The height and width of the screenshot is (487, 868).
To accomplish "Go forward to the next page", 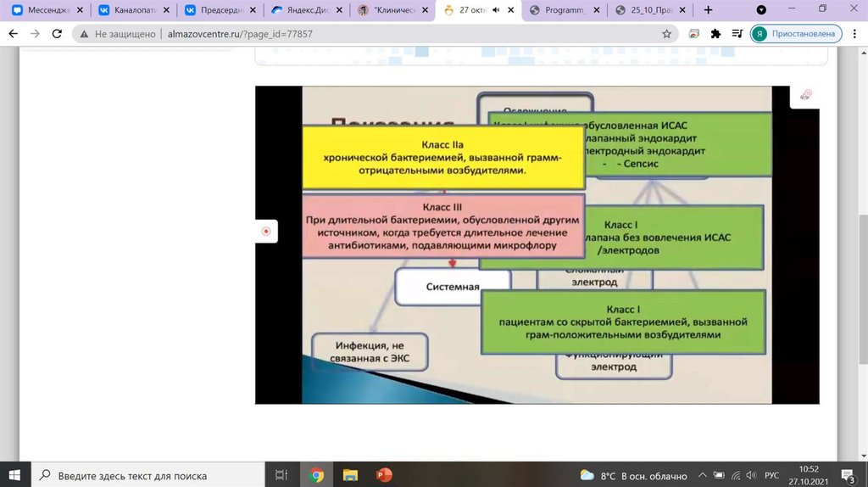I will point(35,34).
